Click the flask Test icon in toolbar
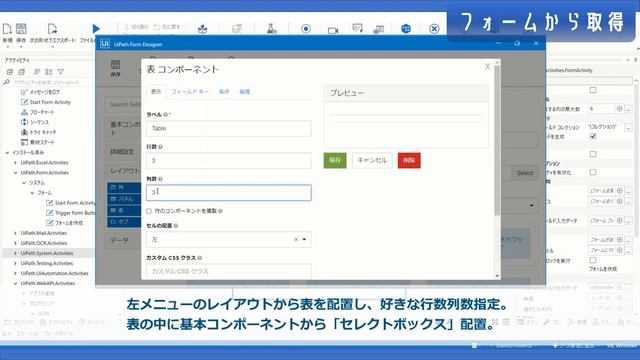Image resolution: width=640 pixels, height=360 pixels. click(271, 29)
